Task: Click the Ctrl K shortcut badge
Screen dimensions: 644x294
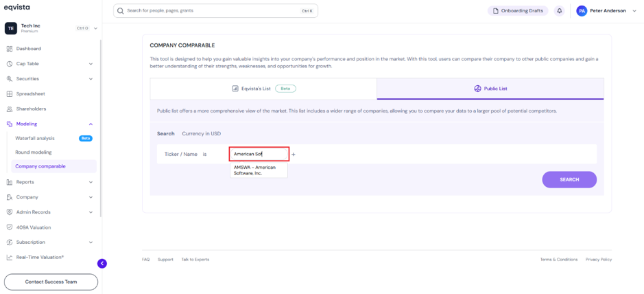Action: [307, 11]
